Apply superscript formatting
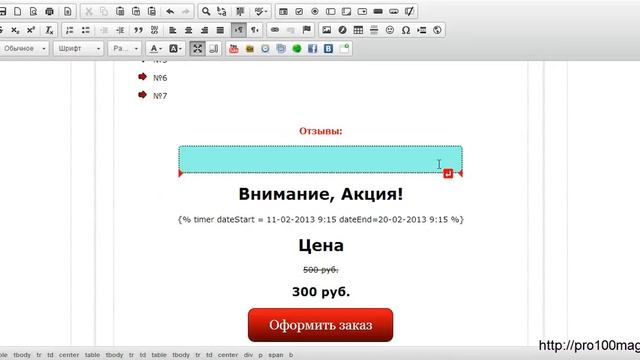Screen dimensions: 640x360 pyautogui.click(x=31, y=30)
